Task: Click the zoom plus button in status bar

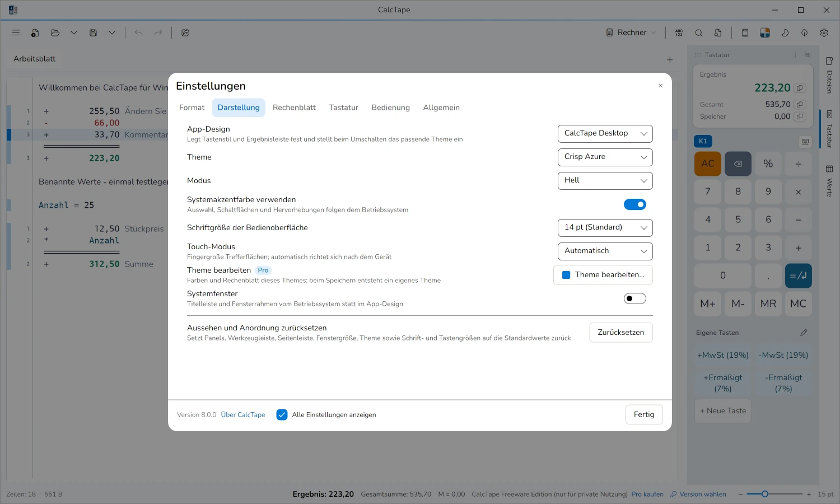Action: tap(809, 494)
